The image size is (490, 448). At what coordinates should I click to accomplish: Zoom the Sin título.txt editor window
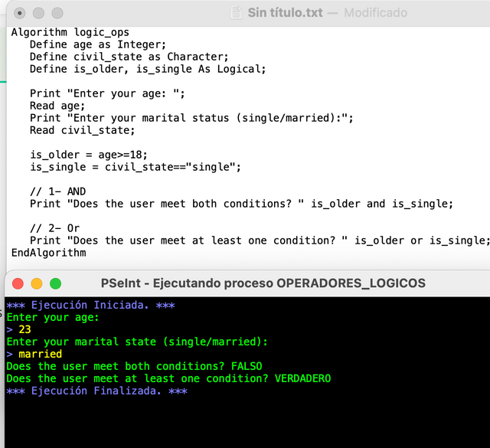[56, 13]
